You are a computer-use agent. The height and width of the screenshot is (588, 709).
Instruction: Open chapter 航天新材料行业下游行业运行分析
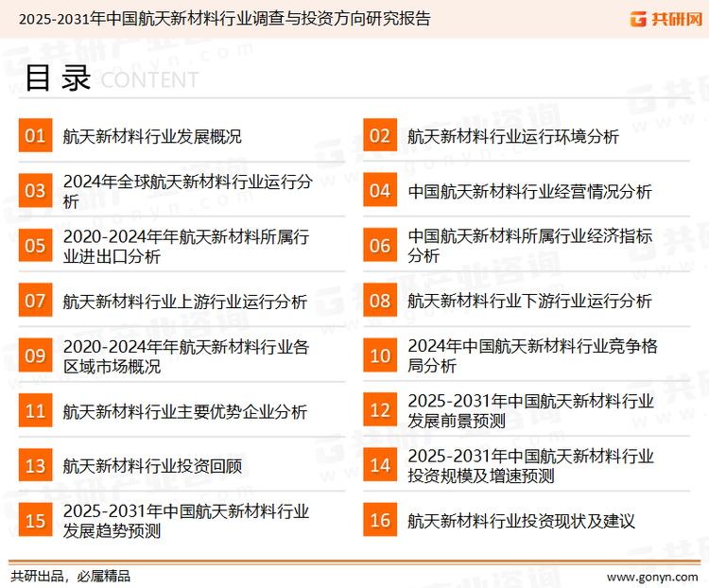pyautogui.click(x=529, y=302)
